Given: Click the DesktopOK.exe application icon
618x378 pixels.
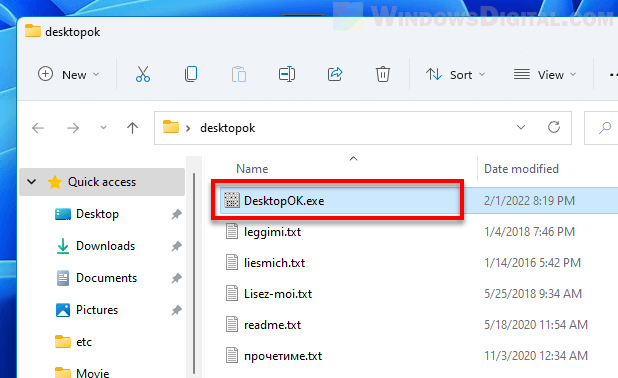Looking at the screenshot, I should coord(232,200).
